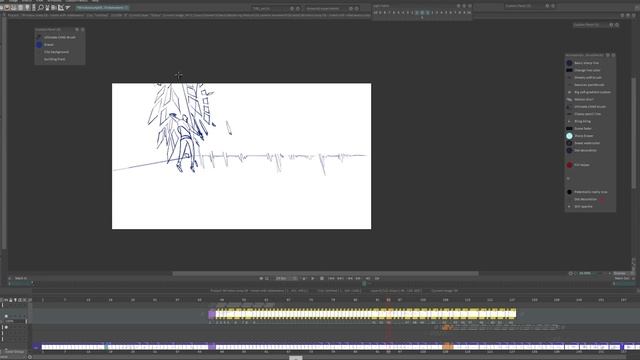Select Basic sharp line brush icon

click(569, 63)
